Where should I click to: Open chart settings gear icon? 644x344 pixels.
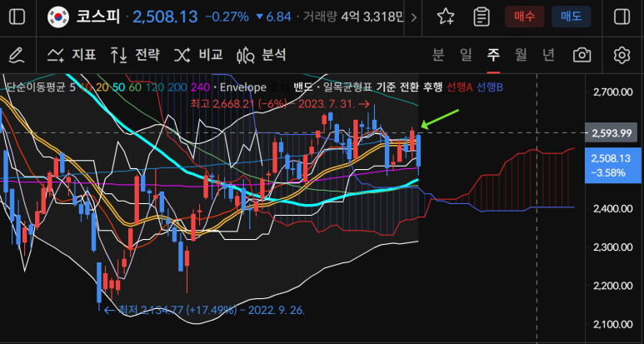click(x=622, y=55)
